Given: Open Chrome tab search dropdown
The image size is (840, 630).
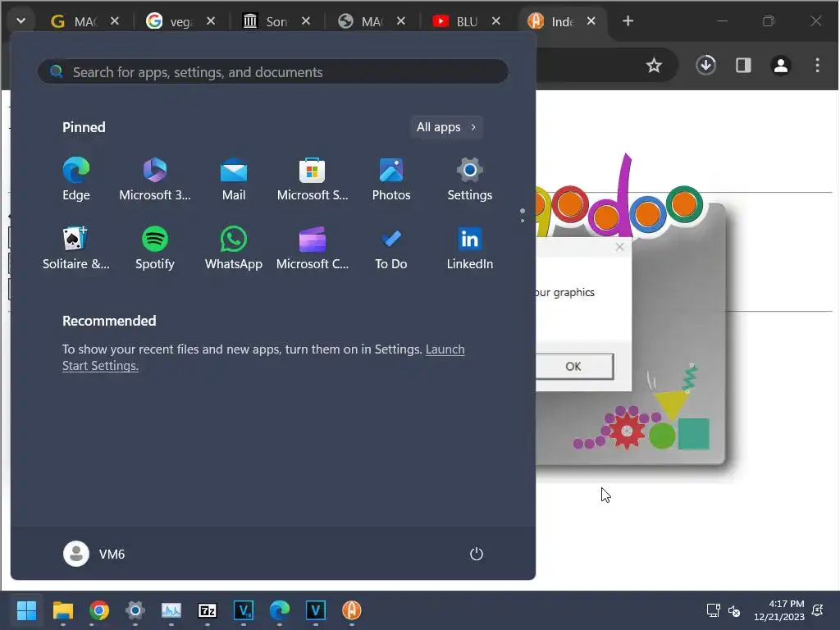Looking at the screenshot, I should tap(21, 21).
